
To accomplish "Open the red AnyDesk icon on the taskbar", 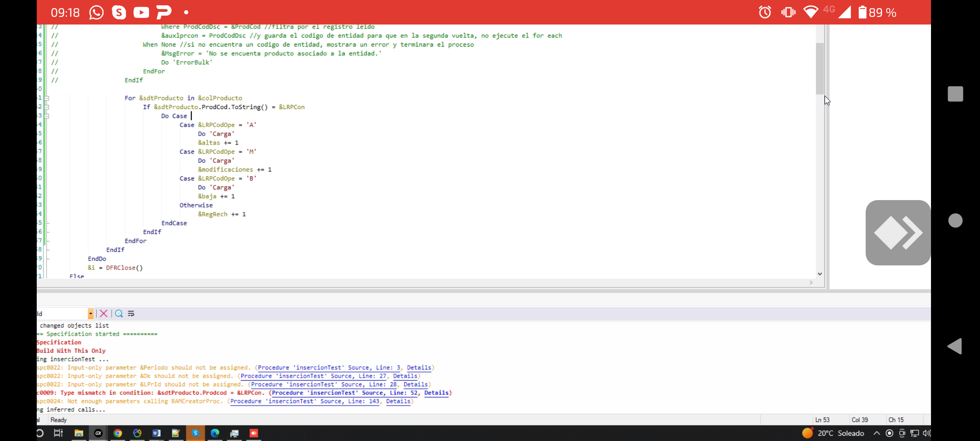I will coord(254,433).
